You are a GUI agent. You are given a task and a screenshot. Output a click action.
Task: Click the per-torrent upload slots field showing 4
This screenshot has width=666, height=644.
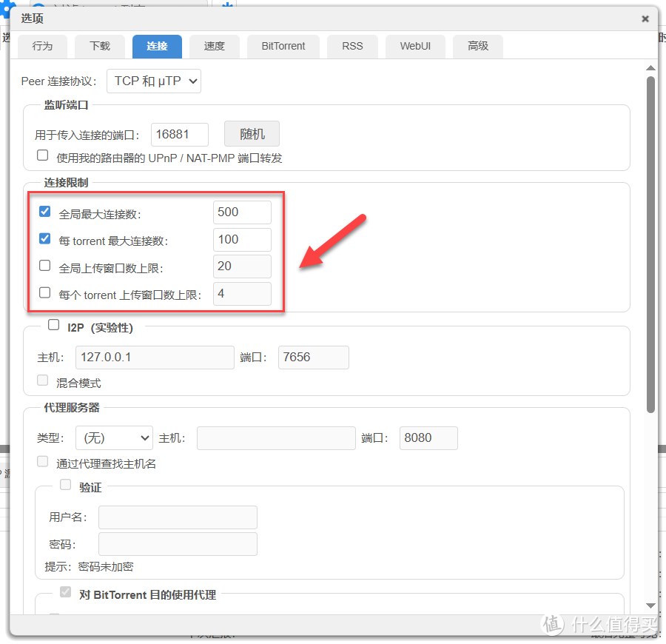[242, 294]
